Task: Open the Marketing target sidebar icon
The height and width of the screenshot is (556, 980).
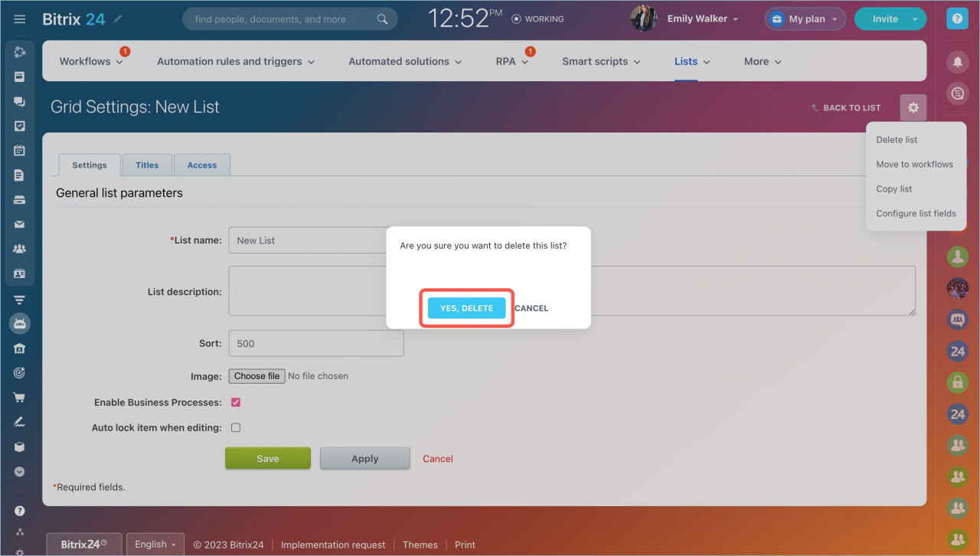Action: (x=20, y=373)
